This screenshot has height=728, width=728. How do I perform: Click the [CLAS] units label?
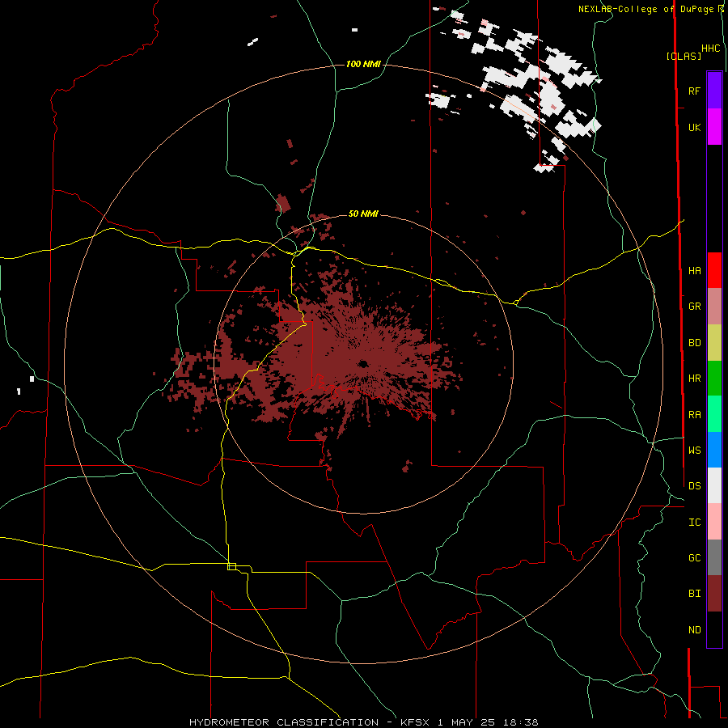click(x=684, y=56)
